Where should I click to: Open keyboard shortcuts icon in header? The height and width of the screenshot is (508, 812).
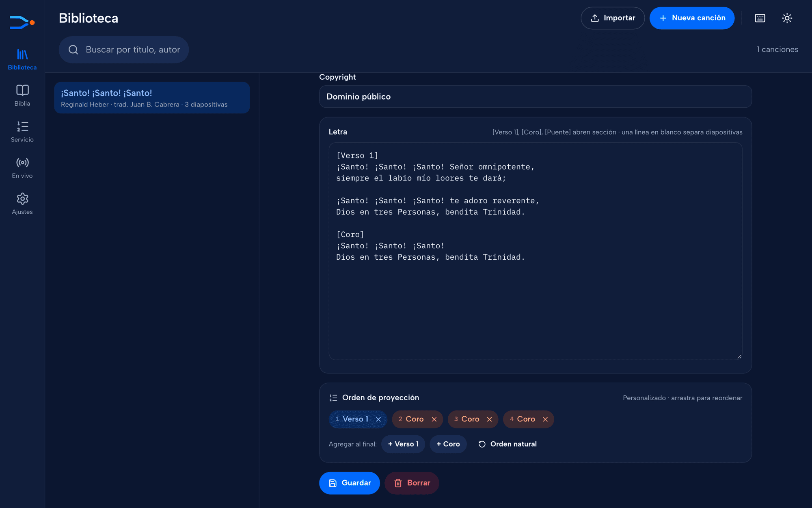tap(760, 18)
